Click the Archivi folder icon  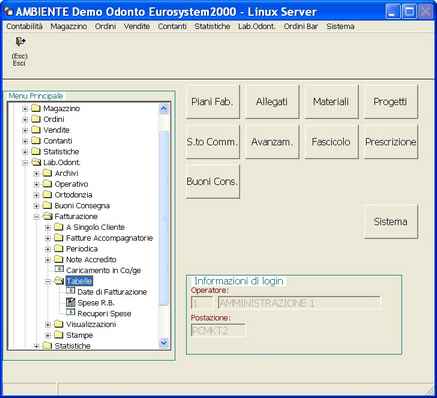coord(48,173)
